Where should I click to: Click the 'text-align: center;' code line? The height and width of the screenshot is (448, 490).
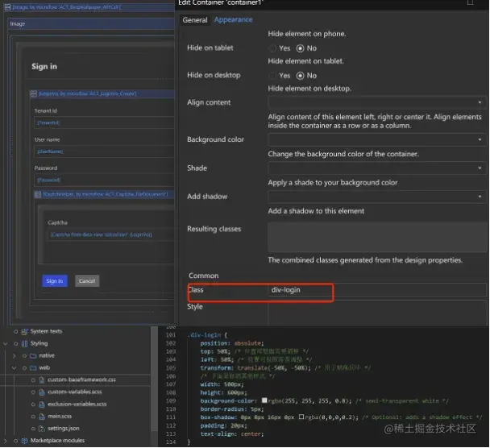[232, 434]
